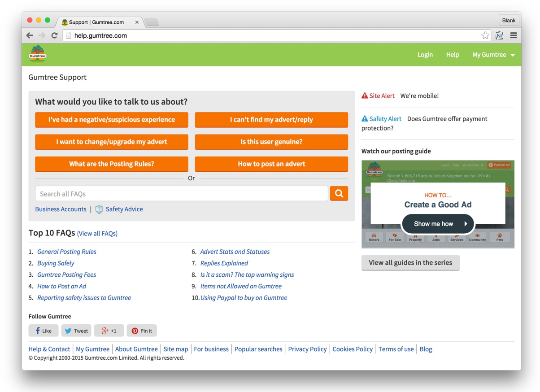Viewport: 540px width, 392px height.
Task: Open General Posting Rules FAQ
Action: pyautogui.click(x=67, y=252)
